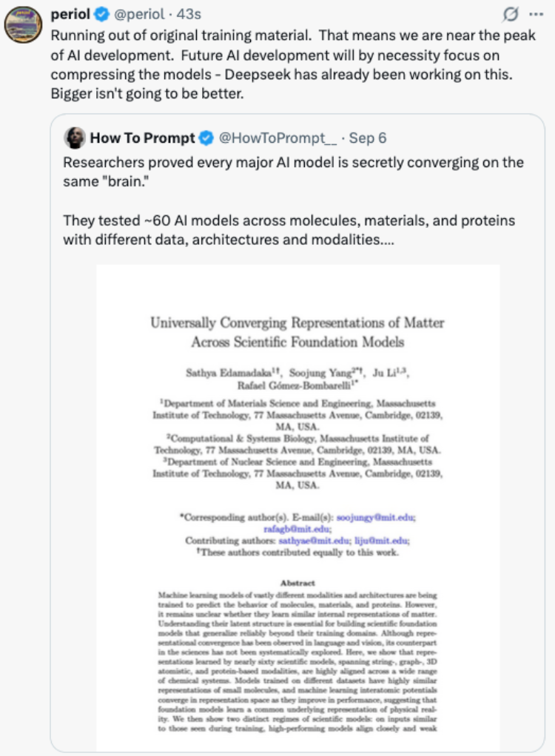Click the Grok slashed-circle icon

(x=510, y=15)
